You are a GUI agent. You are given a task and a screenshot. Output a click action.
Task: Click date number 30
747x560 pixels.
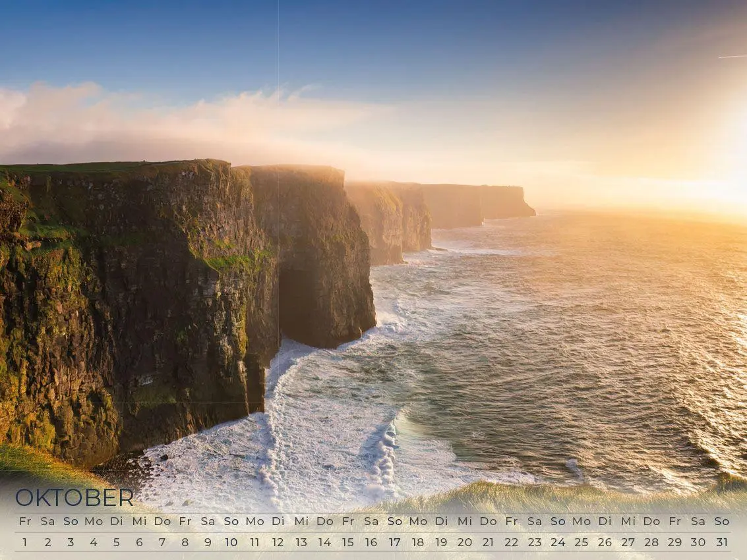[x=698, y=542]
